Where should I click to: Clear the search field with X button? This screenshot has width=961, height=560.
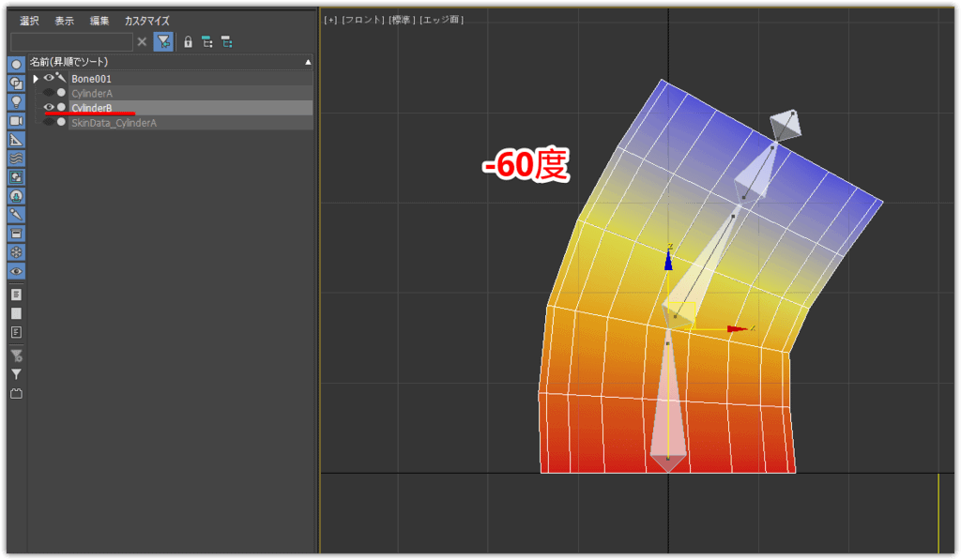tap(142, 42)
